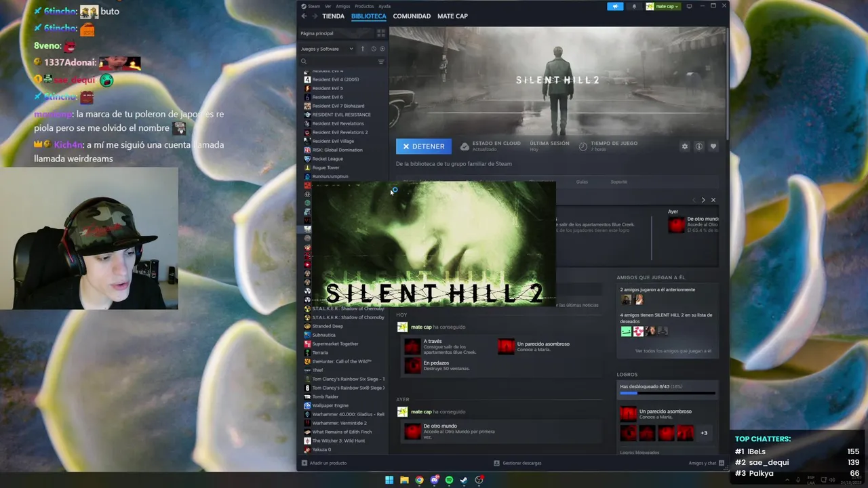868x488 pixels.
Task: Toggle ready-to-play filter icon in library
Action: point(382,49)
